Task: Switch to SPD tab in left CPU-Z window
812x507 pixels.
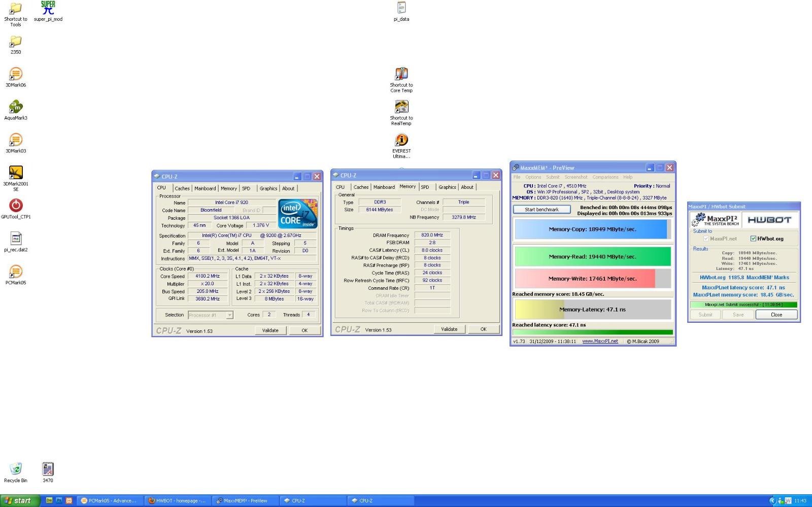Action: pyautogui.click(x=246, y=188)
